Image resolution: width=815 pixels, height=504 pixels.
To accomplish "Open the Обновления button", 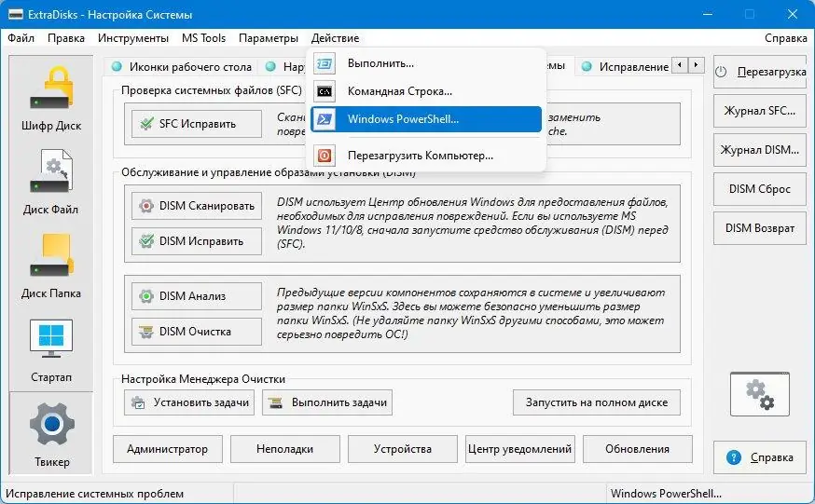I will pos(637,449).
